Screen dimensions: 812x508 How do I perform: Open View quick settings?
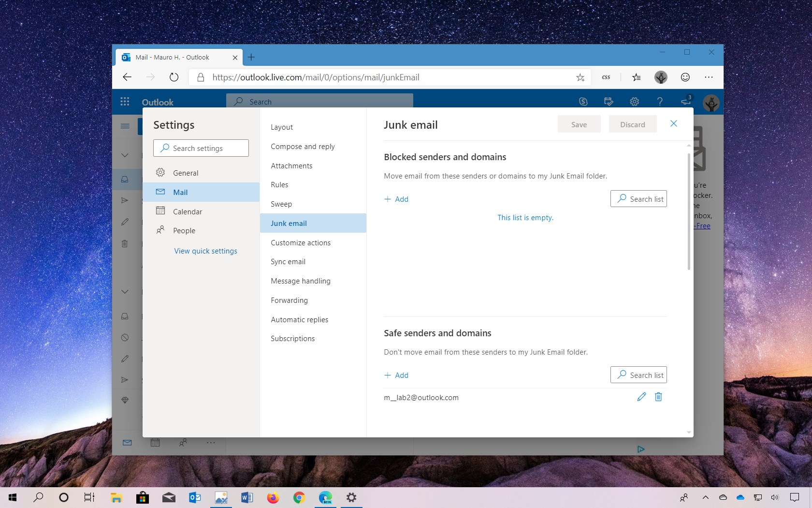pyautogui.click(x=205, y=251)
